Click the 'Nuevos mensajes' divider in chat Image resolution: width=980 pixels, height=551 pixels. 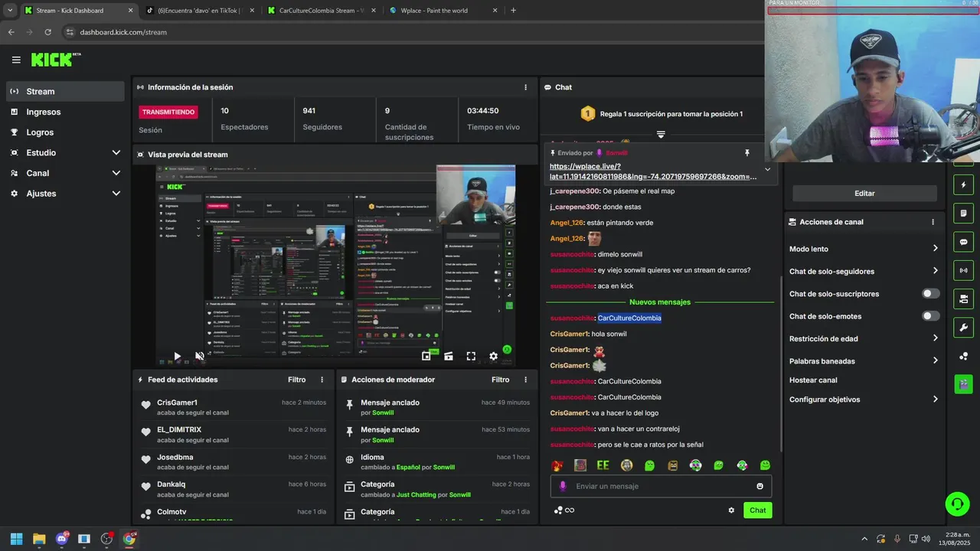click(659, 302)
